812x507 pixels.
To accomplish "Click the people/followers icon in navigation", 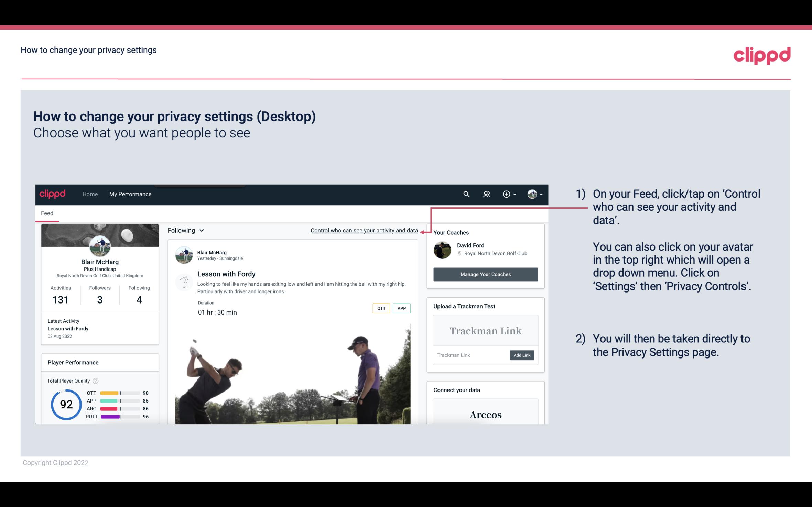I will [486, 194].
